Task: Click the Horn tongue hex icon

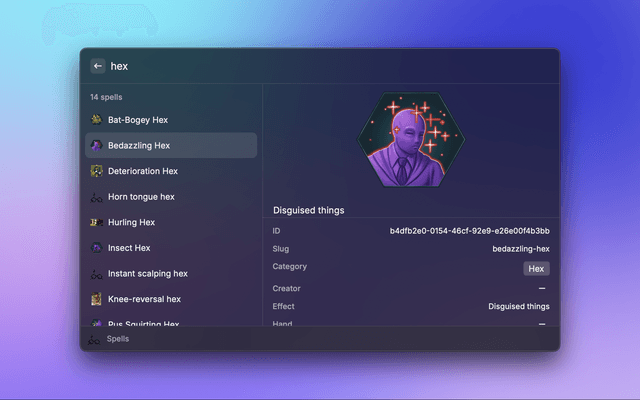Action: (x=96, y=197)
